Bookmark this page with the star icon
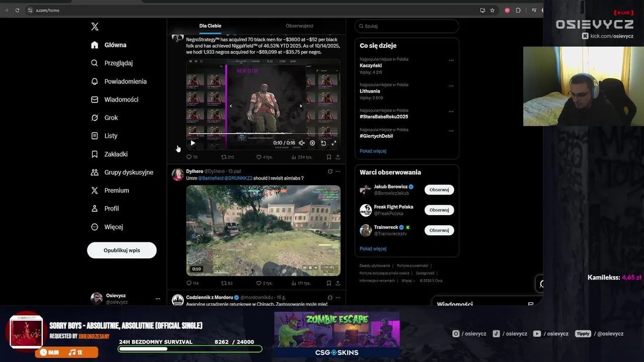 click(x=492, y=10)
